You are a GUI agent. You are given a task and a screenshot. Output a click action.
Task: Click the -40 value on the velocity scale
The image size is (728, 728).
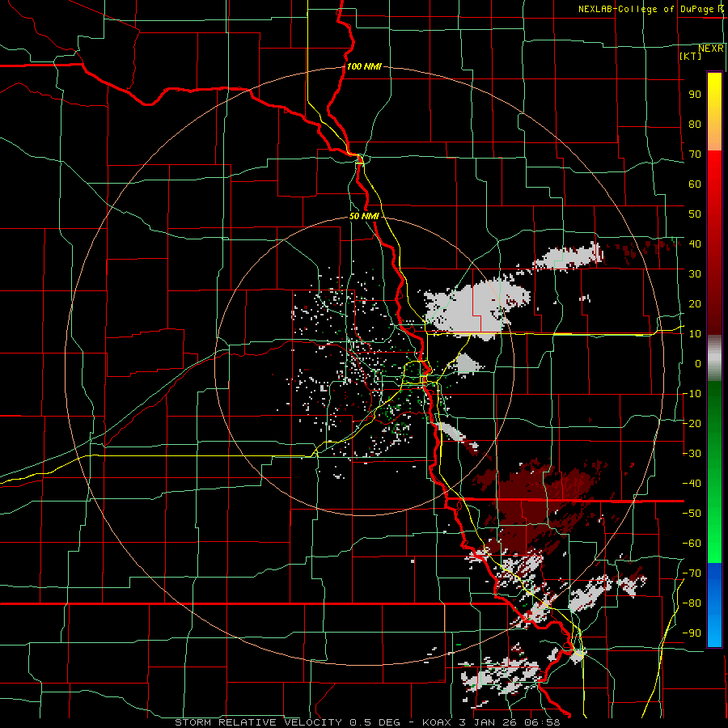tap(692, 484)
